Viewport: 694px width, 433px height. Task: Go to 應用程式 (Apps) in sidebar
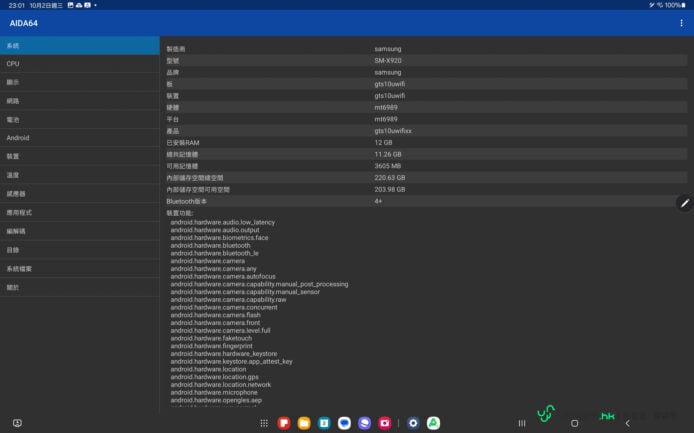80,213
